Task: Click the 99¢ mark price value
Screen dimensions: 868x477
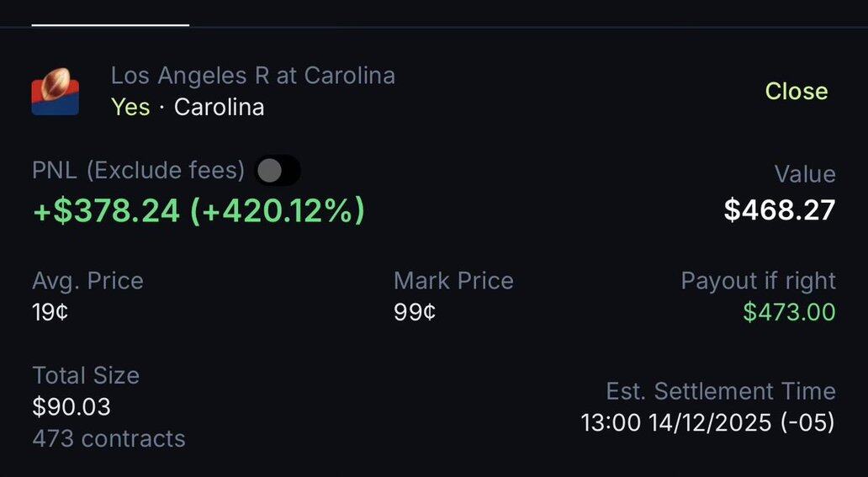Action: pyautogui.click(x=415, y=312)
